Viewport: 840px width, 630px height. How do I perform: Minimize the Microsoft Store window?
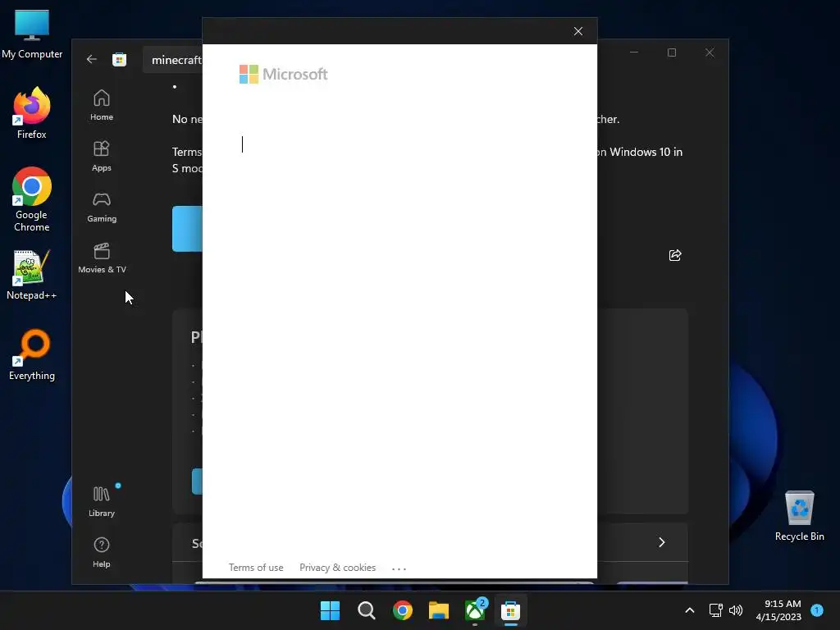(634, 52)
